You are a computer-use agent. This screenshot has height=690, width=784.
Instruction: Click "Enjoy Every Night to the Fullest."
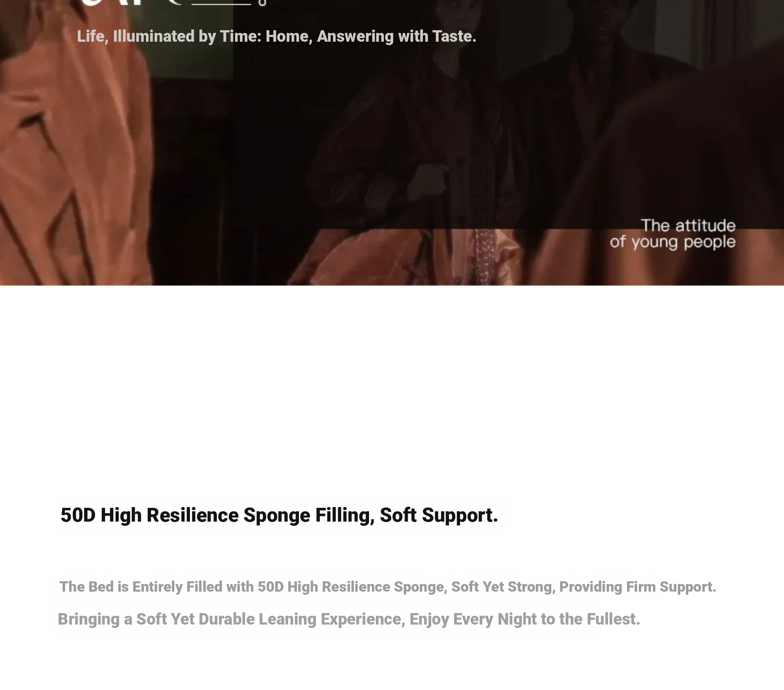point(525,619)
